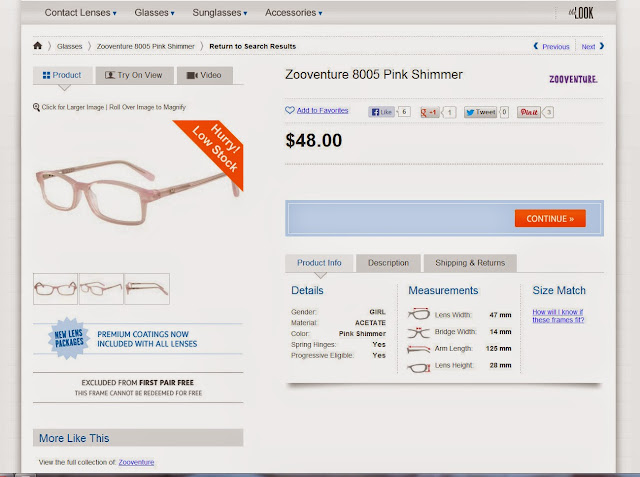Switch to the Product view tab
This screenshot has width=640, height=477.
pos(63,75)
